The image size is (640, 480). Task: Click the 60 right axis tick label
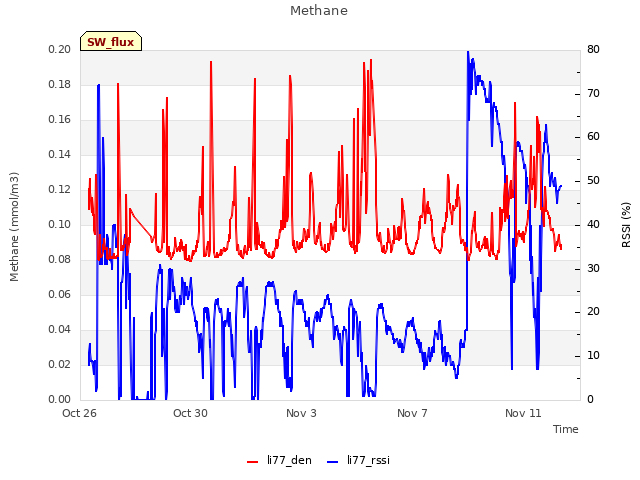coord(593,137)
